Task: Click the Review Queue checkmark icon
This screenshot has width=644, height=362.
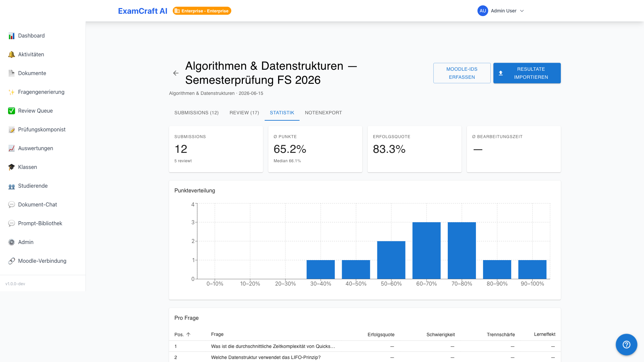Action: coord(11,111)
